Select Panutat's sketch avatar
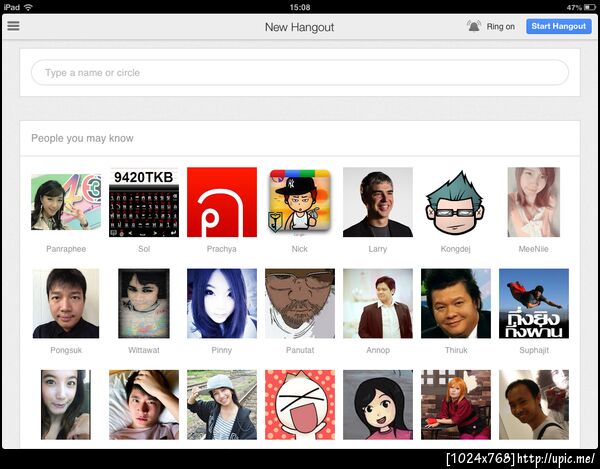This screenshot has width=600, height=469. [x=300, y=303]
